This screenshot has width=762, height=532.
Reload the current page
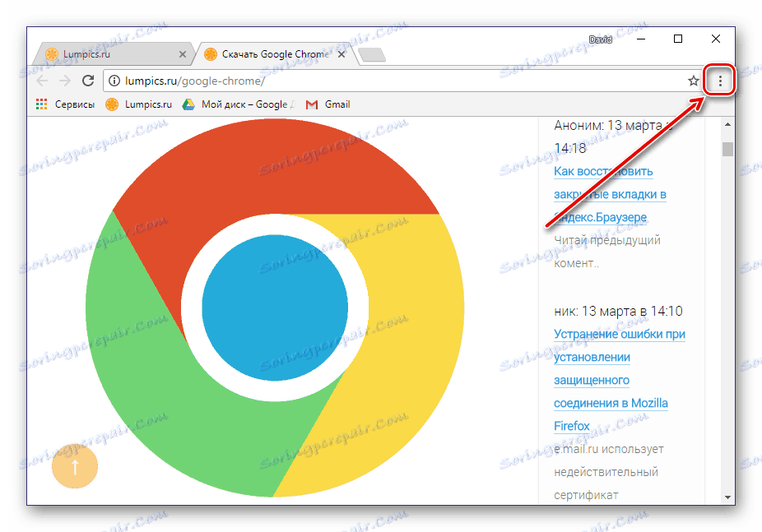pos(88,81)
